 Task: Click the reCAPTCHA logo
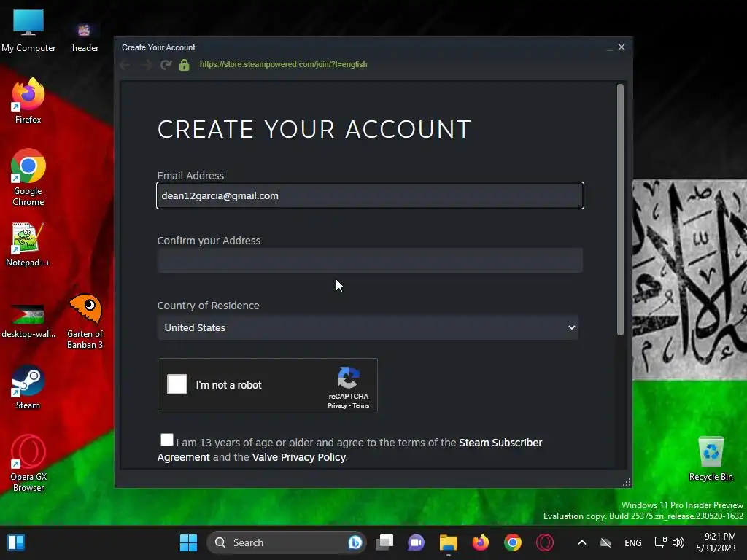coord(348,378)
